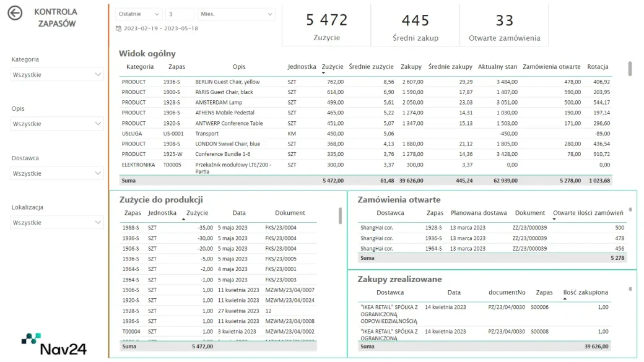Screen dimensions: 644x362
Task: Expand the Lokalizacja dropdown
Action: 57,222
